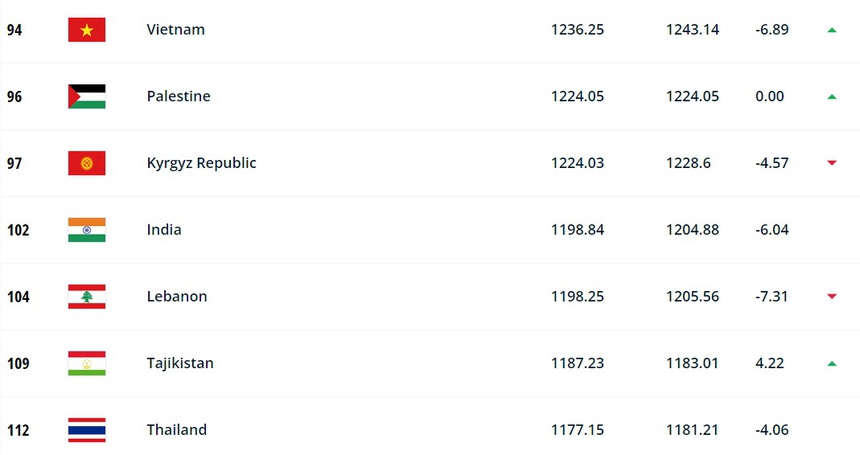Image resolution: width=860 pixels, height=455 pixels.
Task: Click Kyrgyz Republic's red down arrow
Action: pyautogui.click(x=831, y=163)
